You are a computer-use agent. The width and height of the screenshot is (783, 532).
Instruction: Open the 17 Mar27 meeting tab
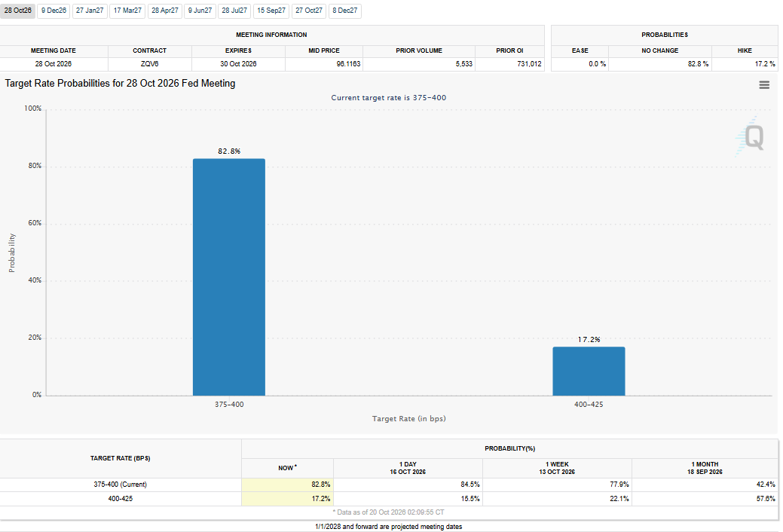pyautogui.click(x=127, y=11)
